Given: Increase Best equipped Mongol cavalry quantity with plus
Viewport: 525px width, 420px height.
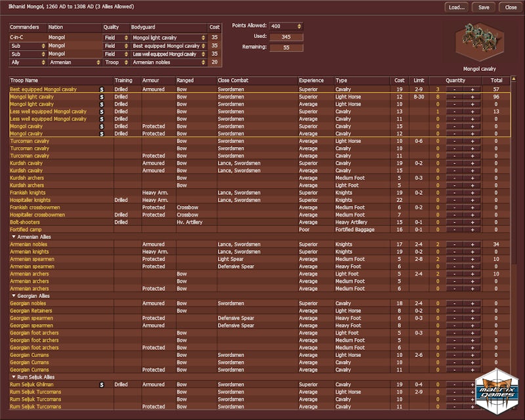Looking at the screenshot, I should [x=472, y=89].
